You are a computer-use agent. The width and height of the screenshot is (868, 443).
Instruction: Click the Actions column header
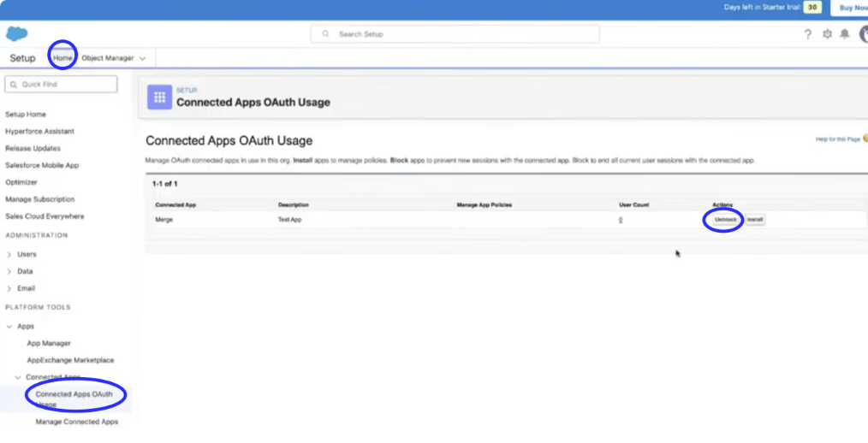(722, 204)
